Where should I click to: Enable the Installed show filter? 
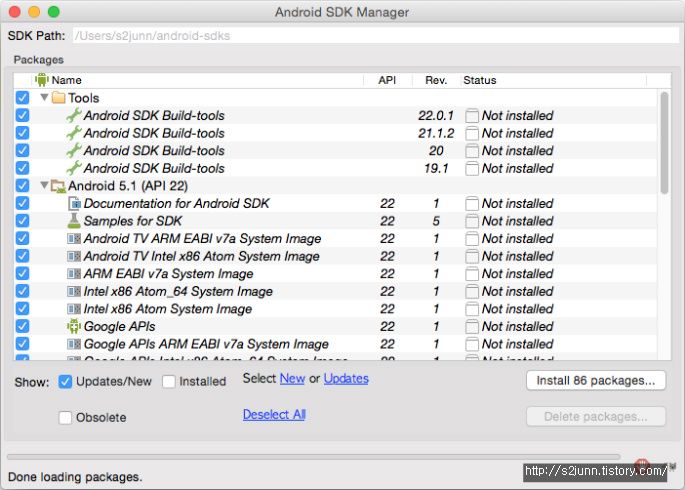click(169, 381)
